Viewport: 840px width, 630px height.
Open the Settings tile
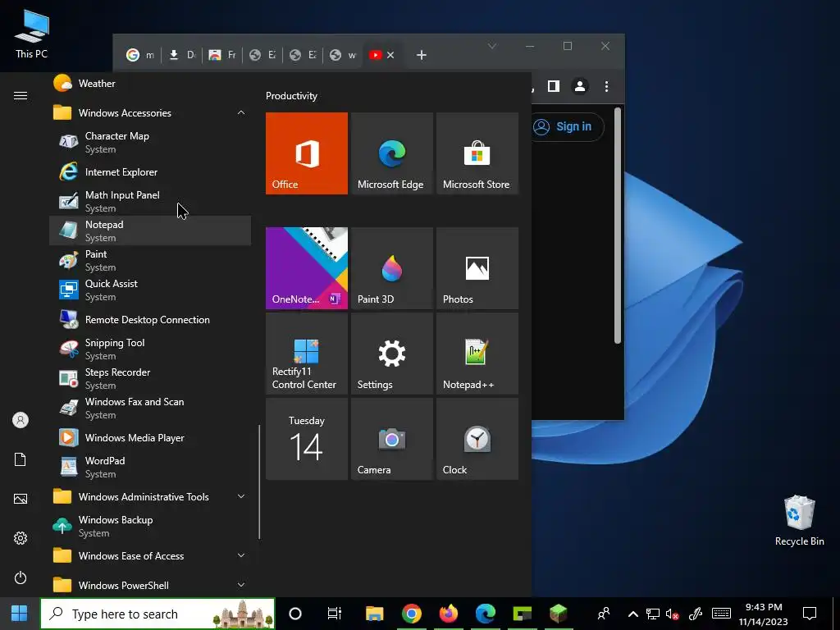[x=391, y=354]
